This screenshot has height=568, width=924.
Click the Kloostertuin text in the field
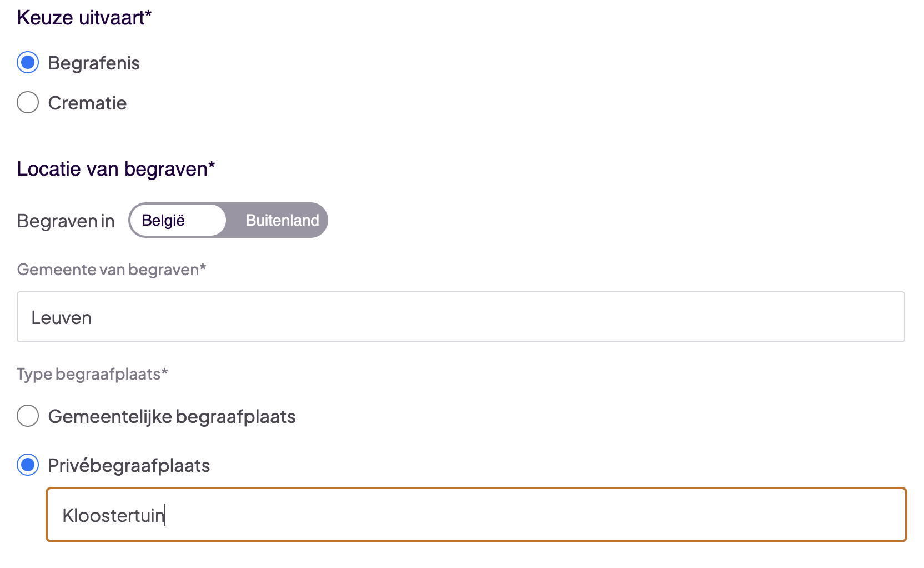113,516
